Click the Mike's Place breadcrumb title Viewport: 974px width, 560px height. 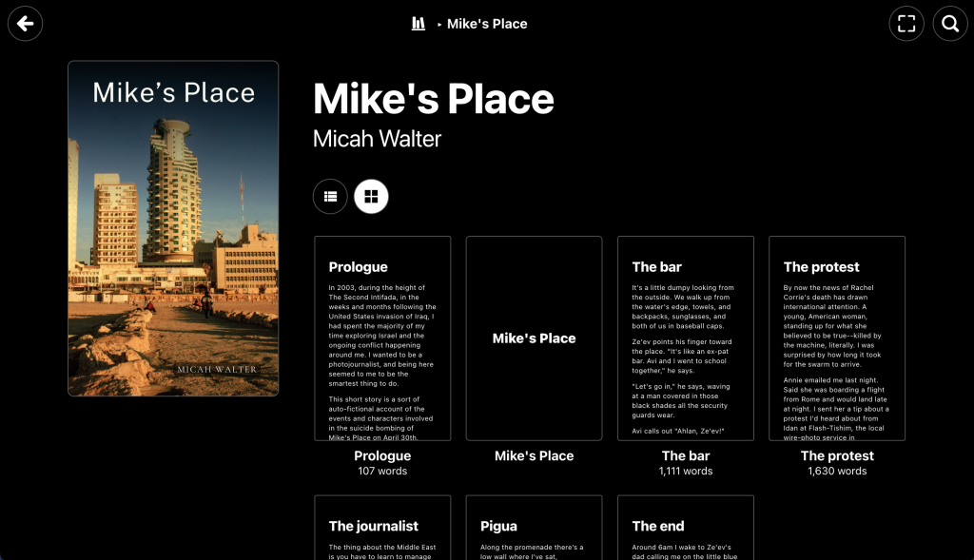pos(487,24)
